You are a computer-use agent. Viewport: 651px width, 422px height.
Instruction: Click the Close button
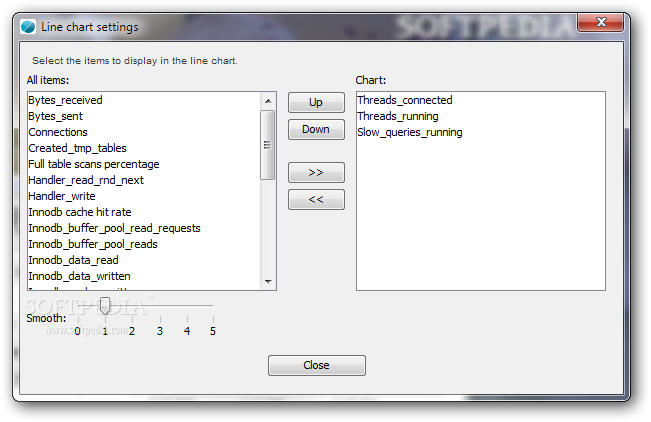click(x=317, y=365)
